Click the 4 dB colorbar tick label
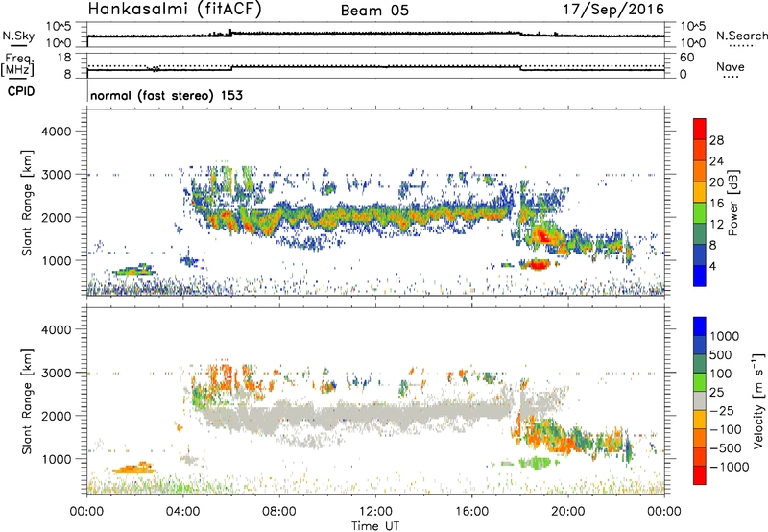768x532 pixels. point(712,266)
